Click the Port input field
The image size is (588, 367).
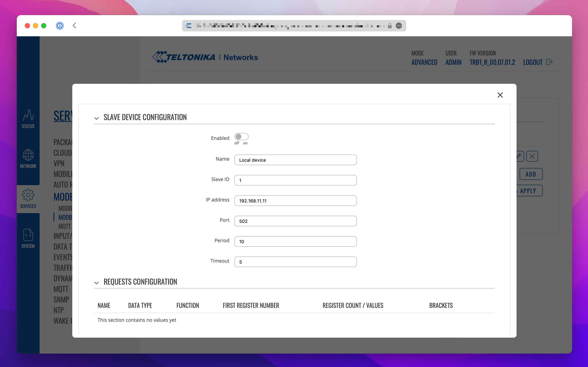(295, 221)
